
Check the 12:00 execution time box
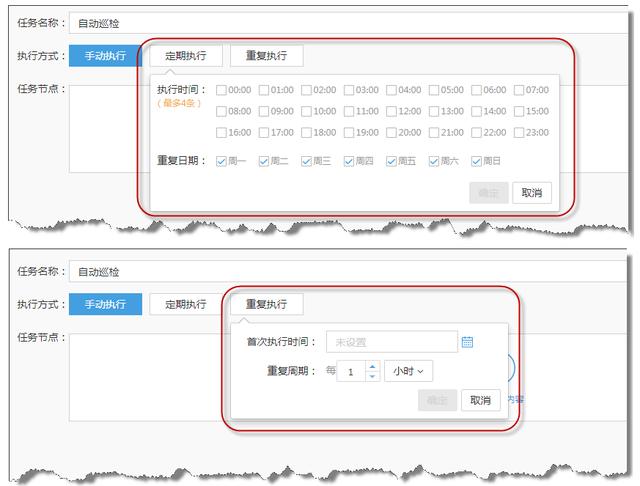pyautogui.click(x=391, y=111)
